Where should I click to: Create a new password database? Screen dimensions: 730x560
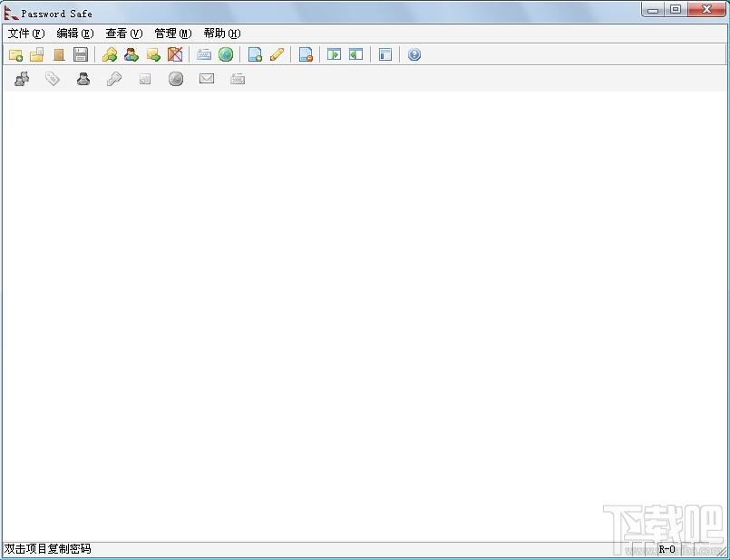click(15, 55)
